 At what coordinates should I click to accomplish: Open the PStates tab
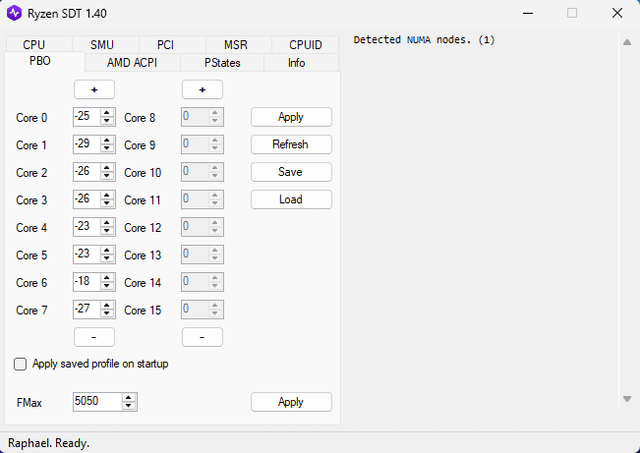(x=222, y=63)
